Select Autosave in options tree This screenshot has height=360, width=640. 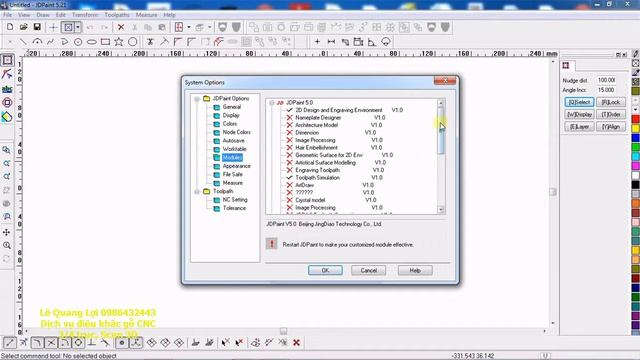tap(233, 141)
